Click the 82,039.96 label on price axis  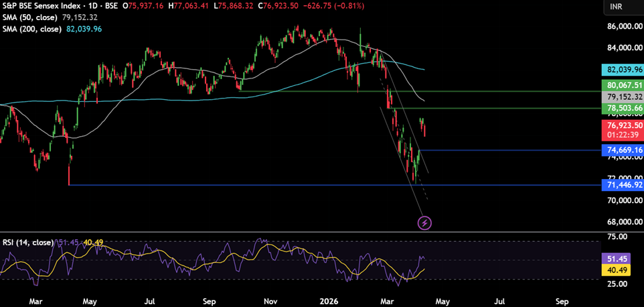(623, 70)
